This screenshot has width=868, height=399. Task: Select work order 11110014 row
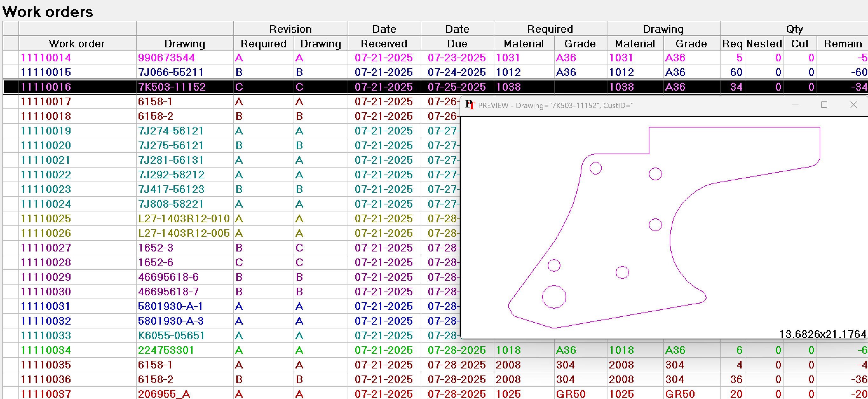(x=46, y=58)
